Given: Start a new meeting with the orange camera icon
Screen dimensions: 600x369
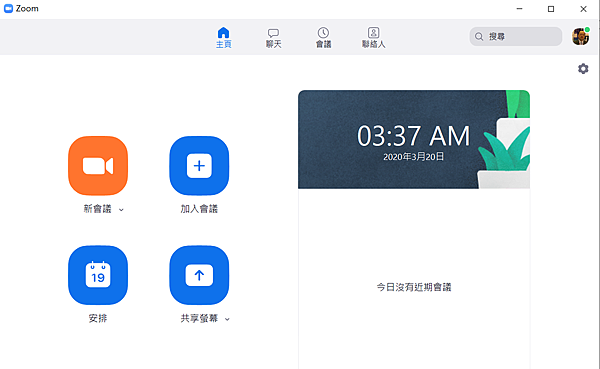Looking at the screenshot, I should (x=98, y=166).
